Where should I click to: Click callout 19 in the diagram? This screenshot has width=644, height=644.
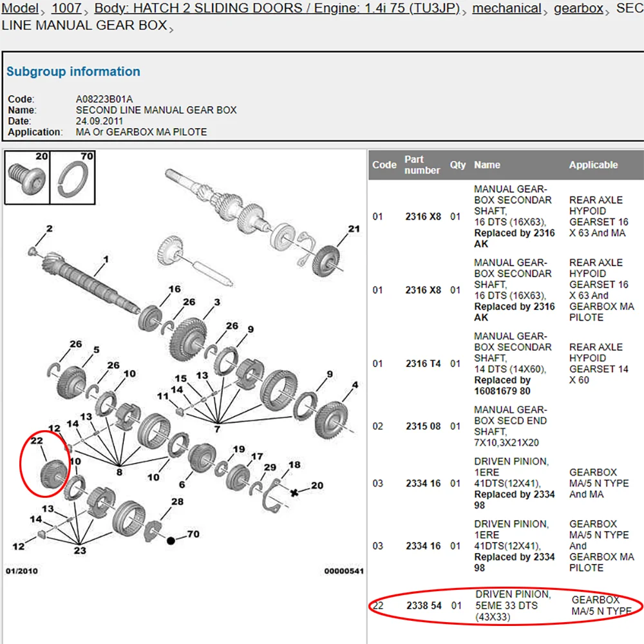(x=239, y=449)
